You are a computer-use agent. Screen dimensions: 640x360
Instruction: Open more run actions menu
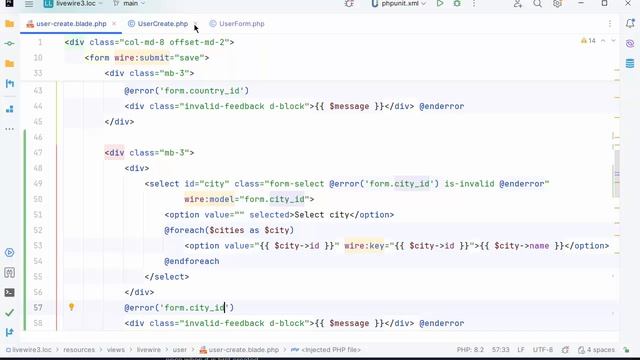click(x=474, y=4)
